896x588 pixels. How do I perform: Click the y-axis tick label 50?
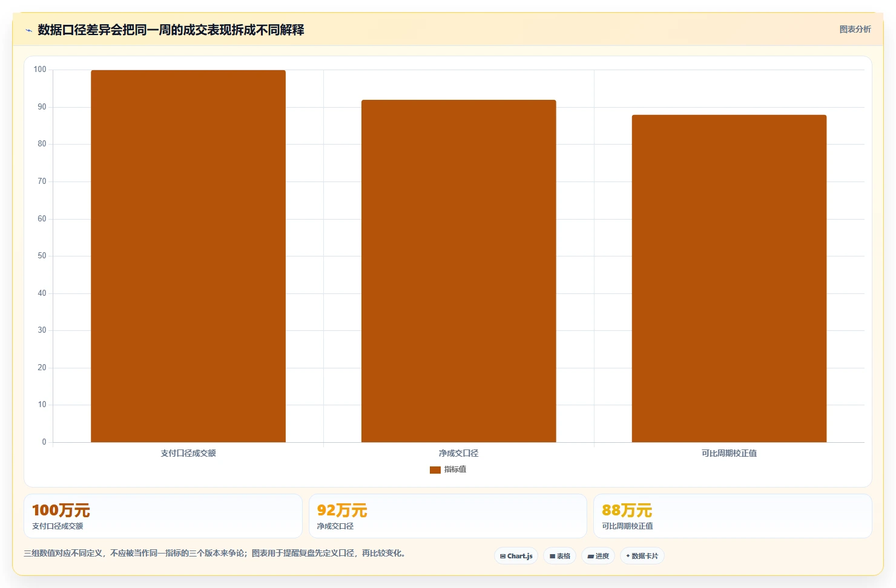(x=42, y=256)
